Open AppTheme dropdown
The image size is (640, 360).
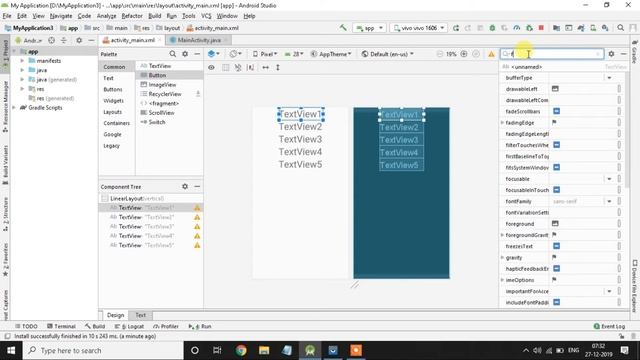331,54
